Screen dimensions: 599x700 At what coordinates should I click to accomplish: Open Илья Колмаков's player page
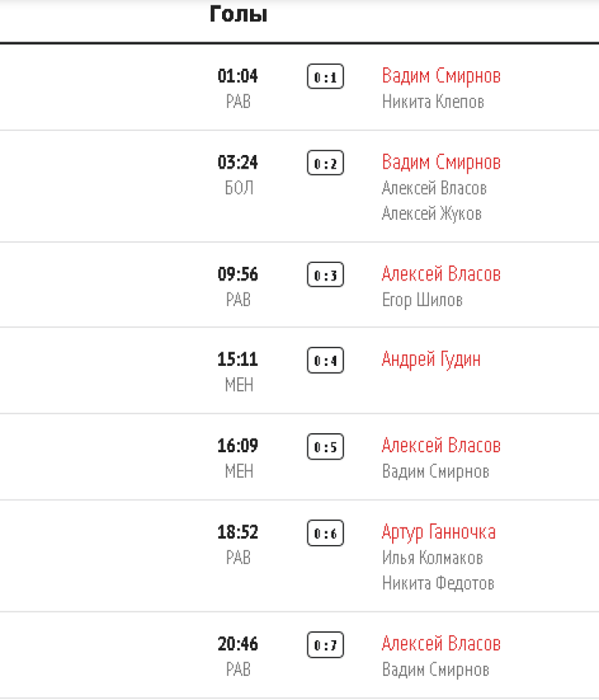[x=432, y=557]
